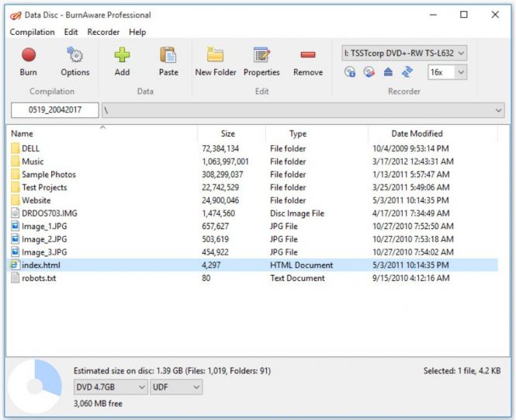Open the 16x burn speed dropdown
This screenshot has height=420, width=516.
[x=447, y=72]
